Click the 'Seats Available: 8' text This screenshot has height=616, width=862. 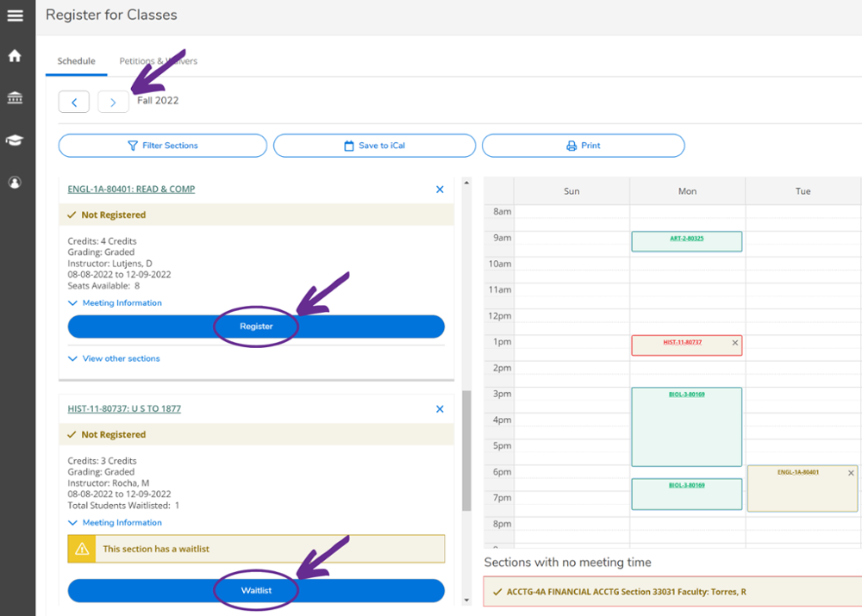pyautogui.click(x=104, y=286)
